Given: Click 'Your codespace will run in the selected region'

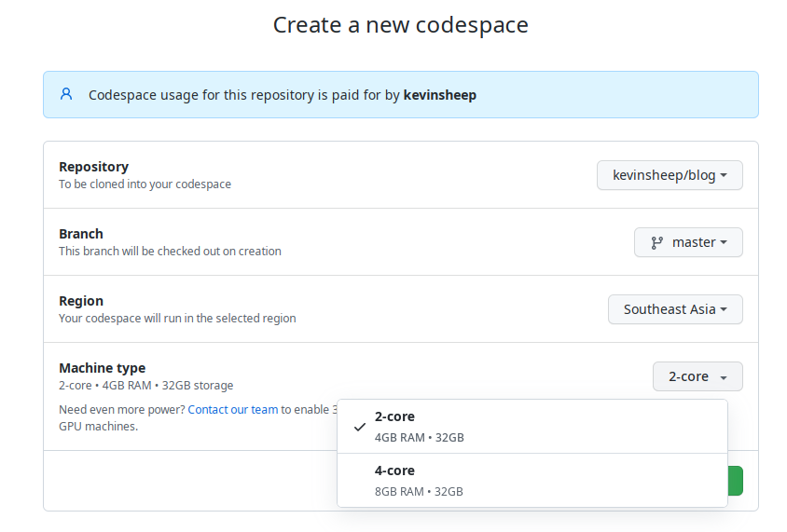Looking at the screenshot, I should coord(177,319).
